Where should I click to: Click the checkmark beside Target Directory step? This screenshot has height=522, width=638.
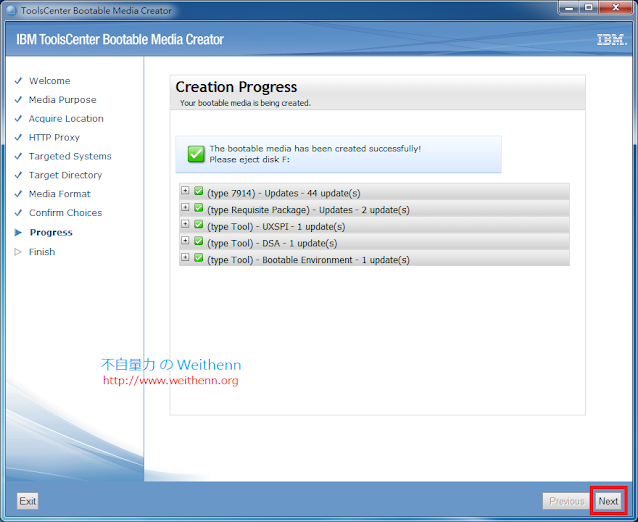tap(18, 175)
